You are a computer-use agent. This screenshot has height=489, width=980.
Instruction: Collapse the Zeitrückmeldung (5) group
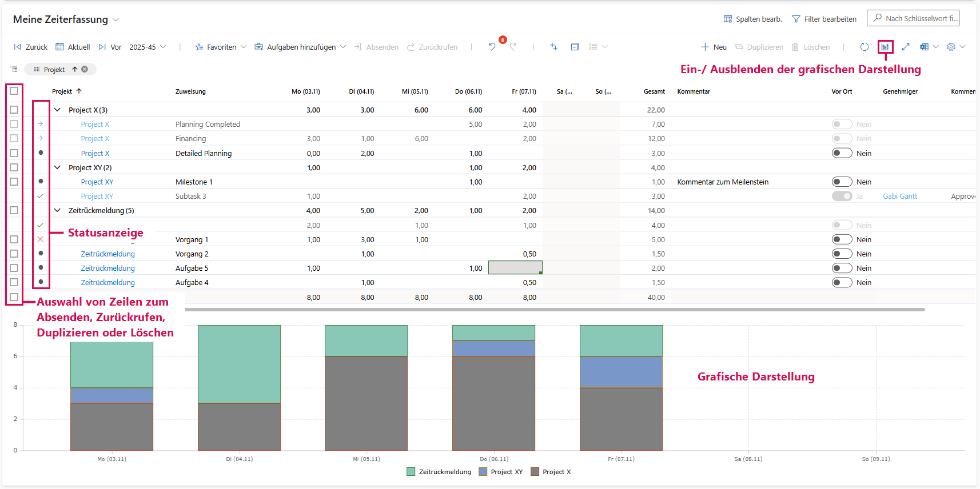[57, 210]
